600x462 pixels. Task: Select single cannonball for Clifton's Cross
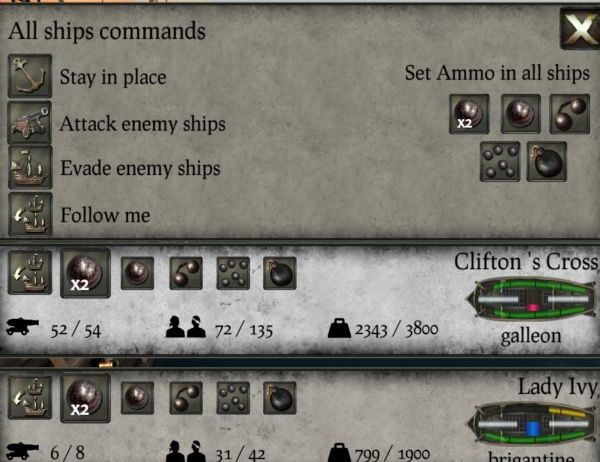coord(137,273)
